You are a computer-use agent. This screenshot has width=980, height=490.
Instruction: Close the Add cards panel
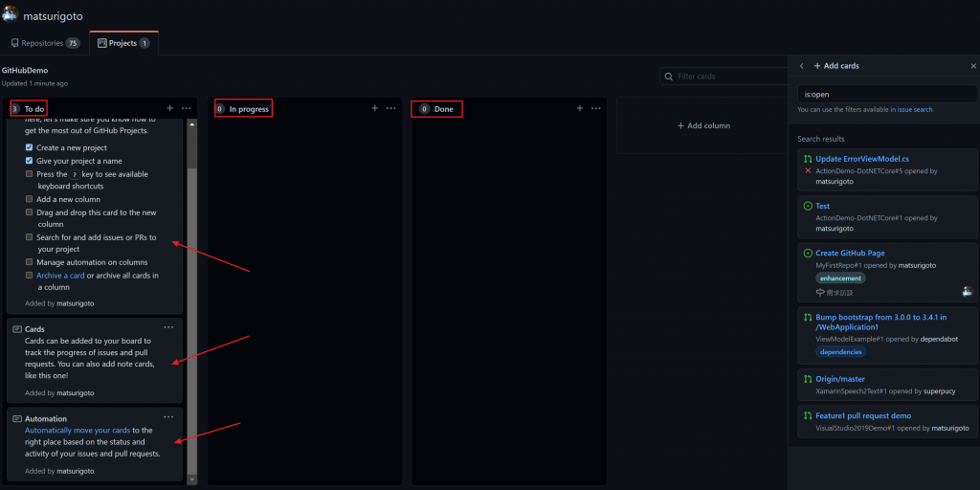pos(973,66)
